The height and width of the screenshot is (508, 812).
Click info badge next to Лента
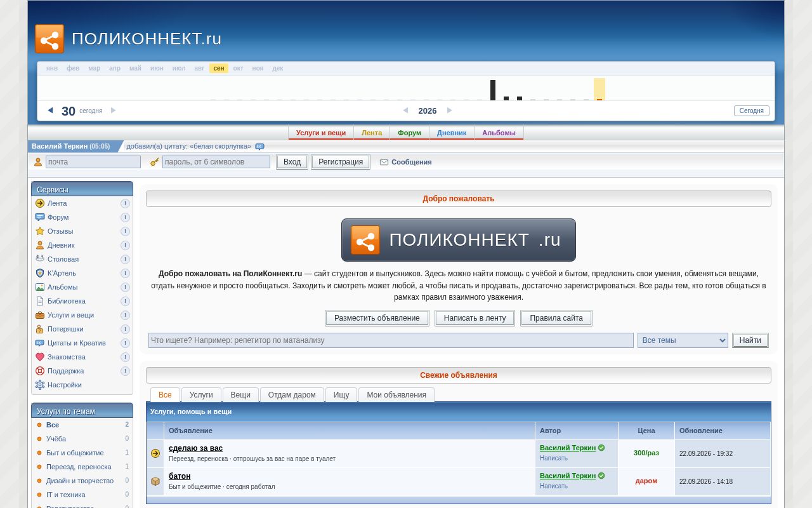[126, 203]
